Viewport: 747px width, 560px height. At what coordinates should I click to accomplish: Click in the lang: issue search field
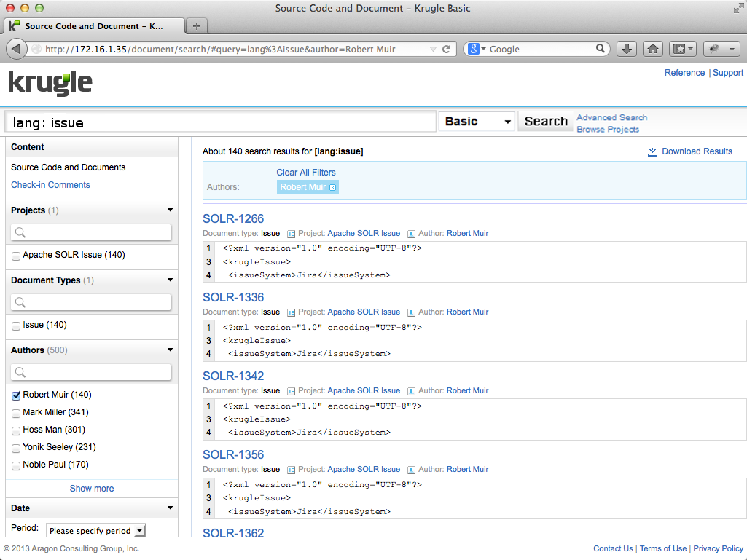click(x=221, y=122)
